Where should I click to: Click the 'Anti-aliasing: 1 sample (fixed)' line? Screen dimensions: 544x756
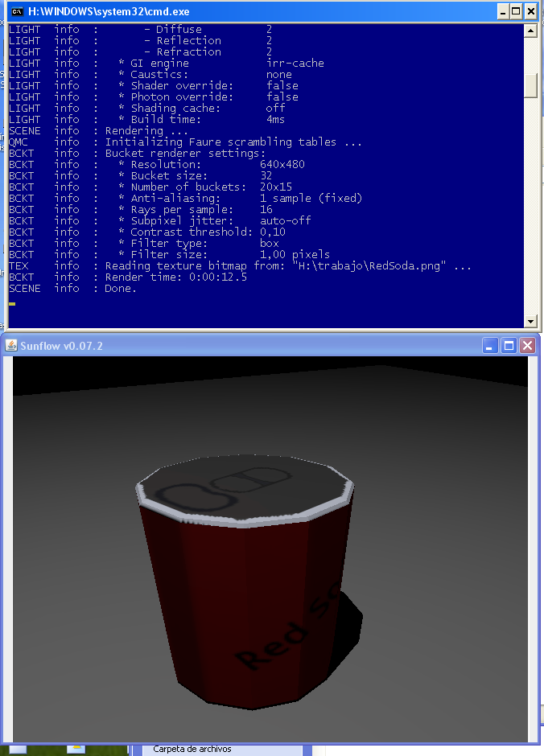pyautogui.click(x=186, y=198)
